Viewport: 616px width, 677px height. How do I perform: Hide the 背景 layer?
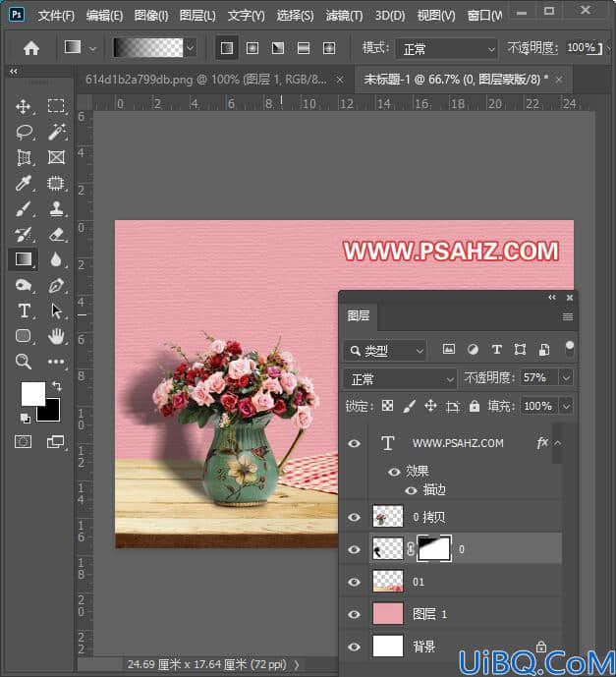(354, 647)
